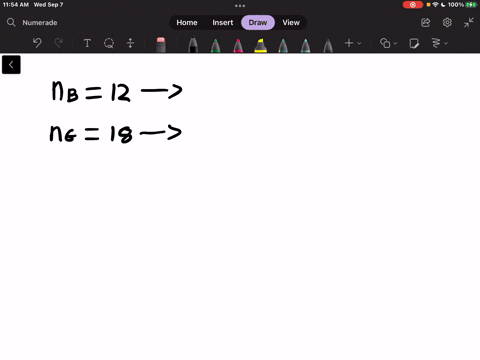Tap the Wi-Fi status icon
480x360 pixels.
[435, 5]
